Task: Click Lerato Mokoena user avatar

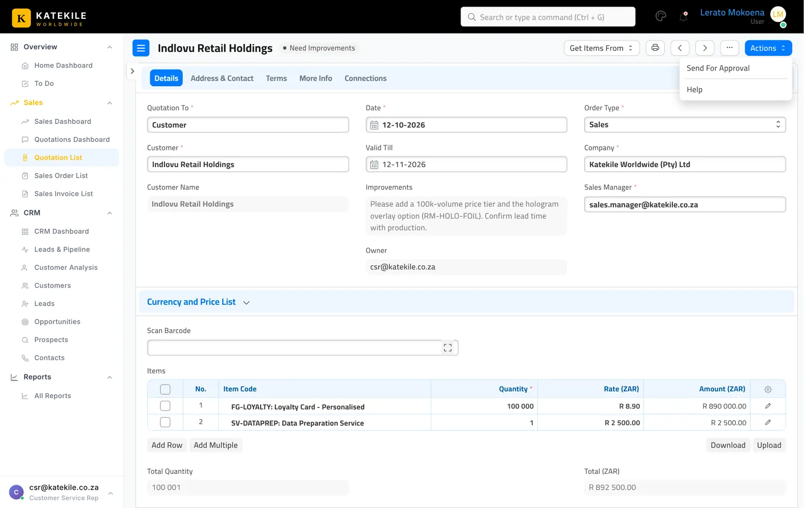Action: (778, 15)
